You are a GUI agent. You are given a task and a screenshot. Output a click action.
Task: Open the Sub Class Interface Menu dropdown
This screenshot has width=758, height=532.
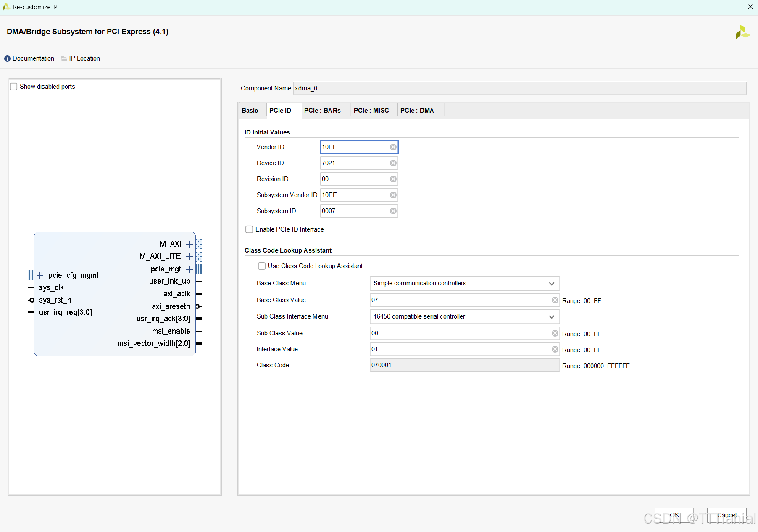click(x=465, y=316)
